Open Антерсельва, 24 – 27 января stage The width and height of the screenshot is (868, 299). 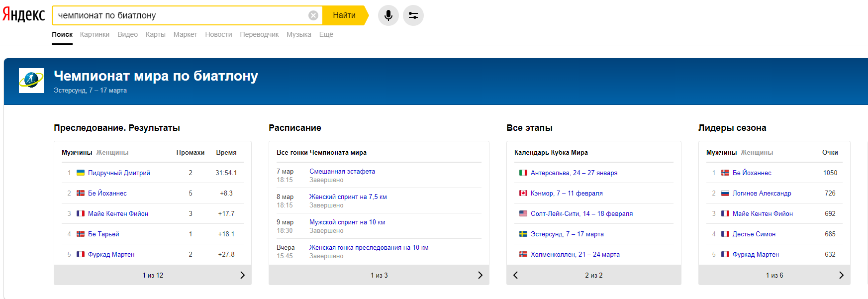tap(574, 173)
